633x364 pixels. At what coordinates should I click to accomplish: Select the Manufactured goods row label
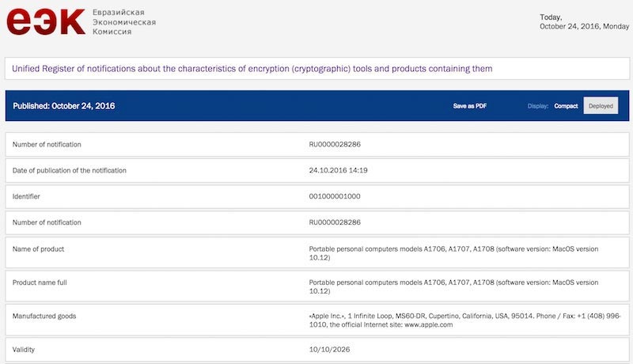coord(44,316)
